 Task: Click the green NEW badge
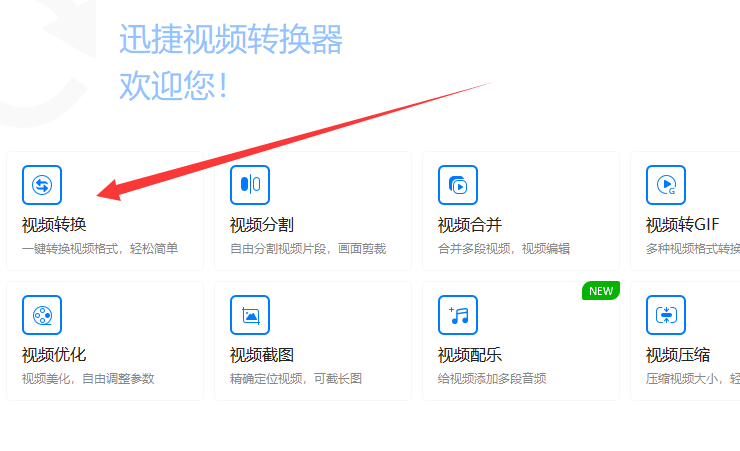[x=601, y=291]
